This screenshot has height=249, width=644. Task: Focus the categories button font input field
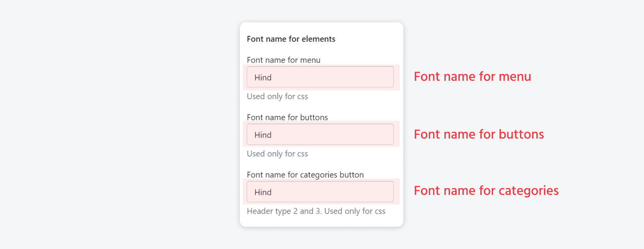[320, 192]
